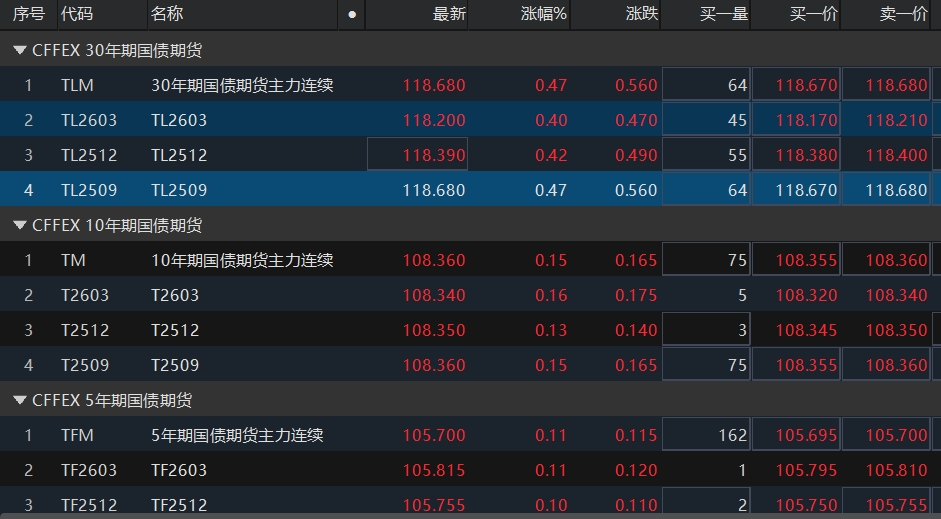Screen dimensions: 941x519
Task: Click TF2512 change percent 0.10
Action: coord(551,505)
